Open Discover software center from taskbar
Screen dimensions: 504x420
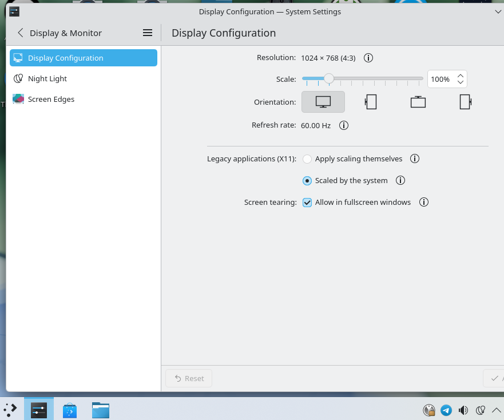tap(70, 410)
